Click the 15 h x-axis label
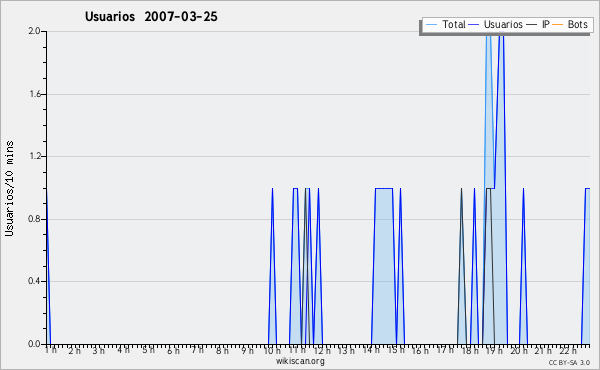 pyautogui.click(x=396, y=350)
